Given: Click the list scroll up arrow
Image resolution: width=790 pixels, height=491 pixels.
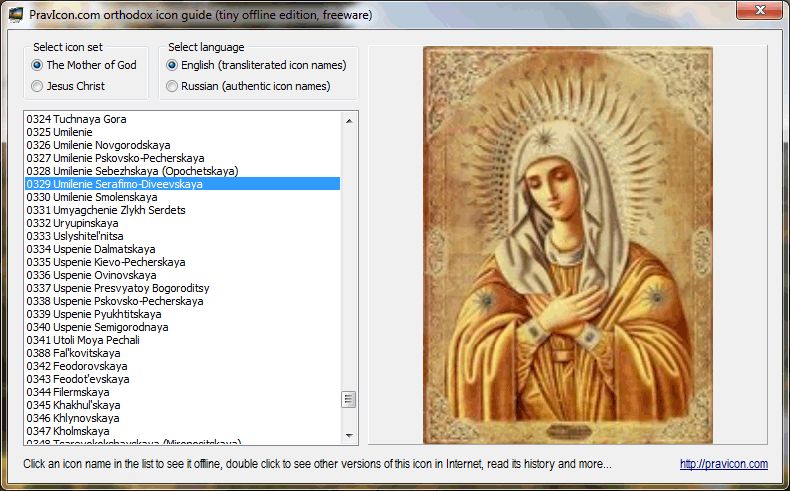Looking at the screenshot, I should point(349,121).
